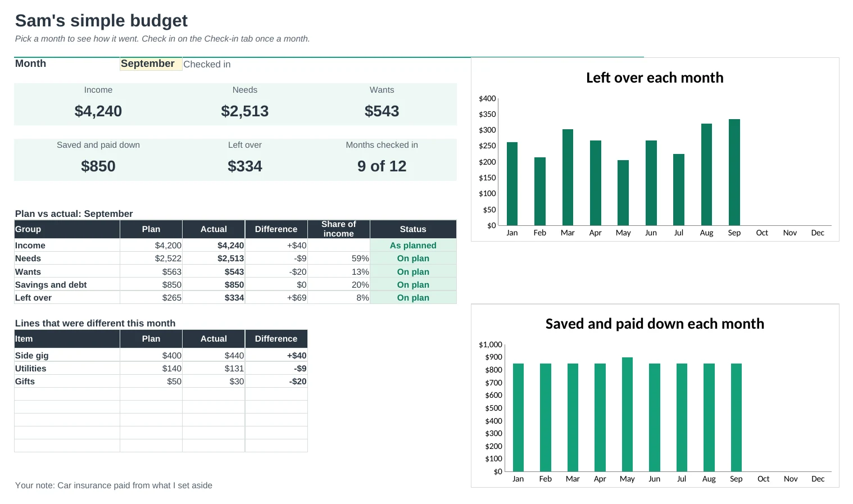Click the "Left over each month" chart title

(x=655, y=78)
